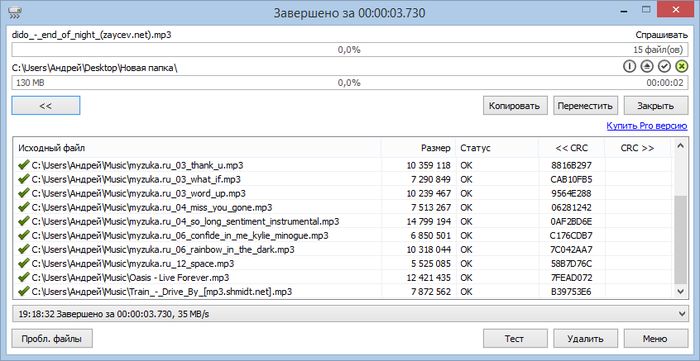Click the Копировать button
Image resolution: width=700 pixels, height=361 pixels.
515,106
